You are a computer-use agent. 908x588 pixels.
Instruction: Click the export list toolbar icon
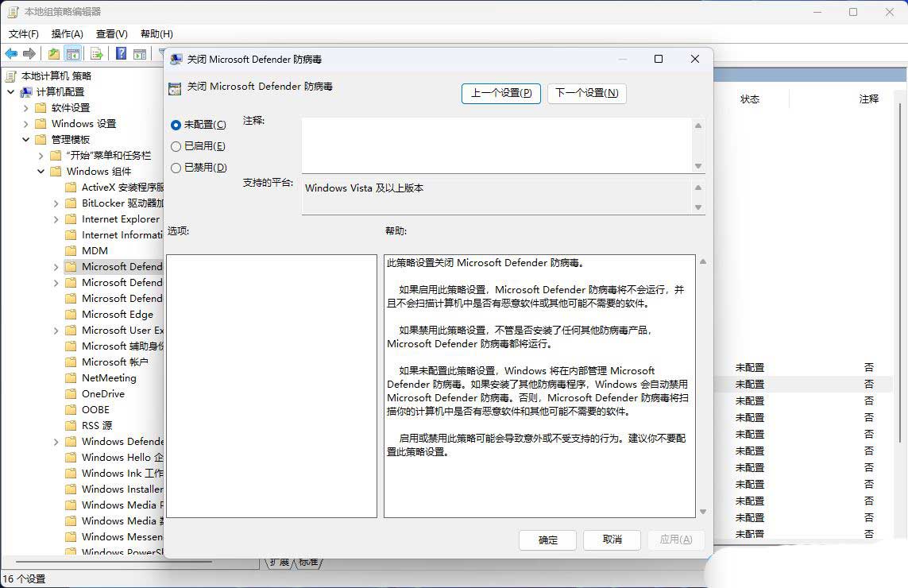coord(95,53)
